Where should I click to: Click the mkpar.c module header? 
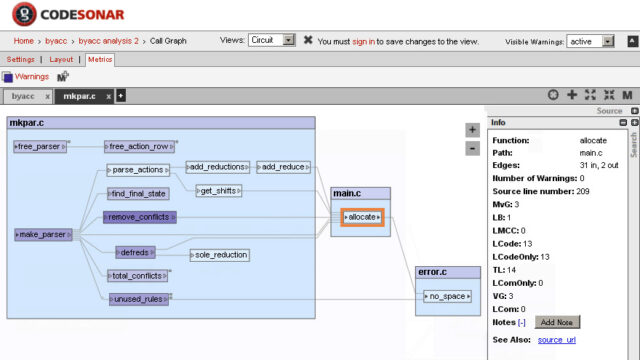[161, 123]
